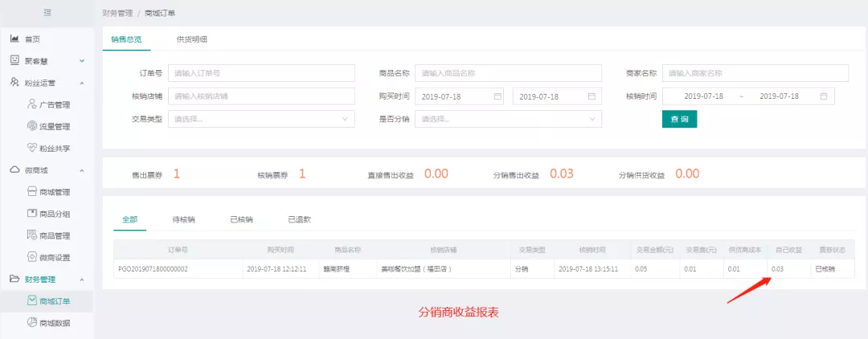The width and height of the screenshot is (868, 339).
Task: Click the 微商设置 icon in sidebar
Action: [32, 257]
